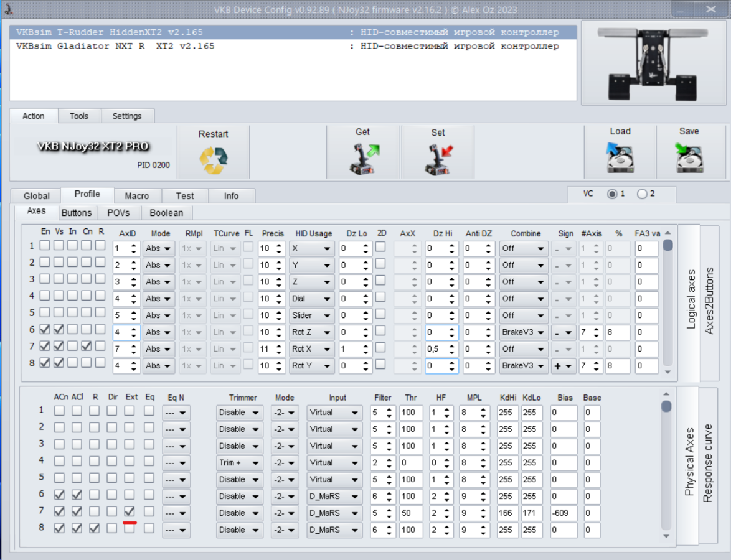Screen dimensions: 731x560
Task: Open the Buttons sub-tab
Action: tap(77, 212)
